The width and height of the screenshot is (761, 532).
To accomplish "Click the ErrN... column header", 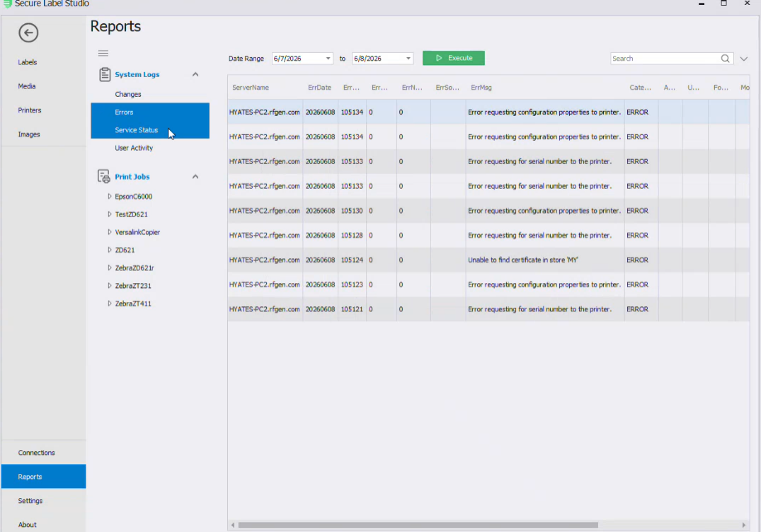I will pos(412,88).
